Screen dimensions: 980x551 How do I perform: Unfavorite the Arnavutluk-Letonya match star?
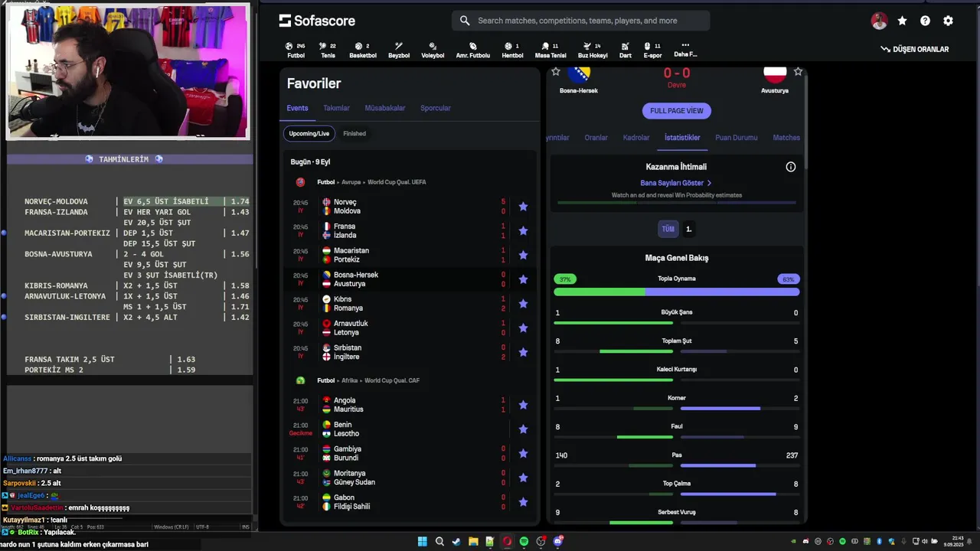[x=523, y=328]
